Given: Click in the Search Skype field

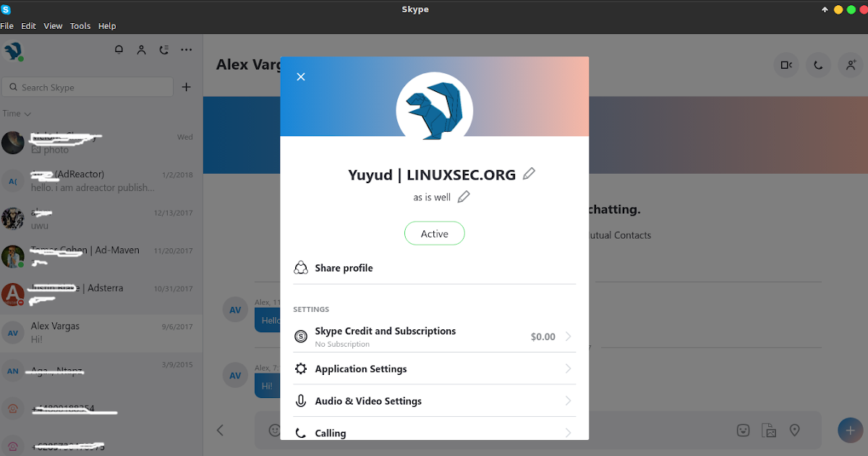Looking at the screenshot, I should point(88,88).
